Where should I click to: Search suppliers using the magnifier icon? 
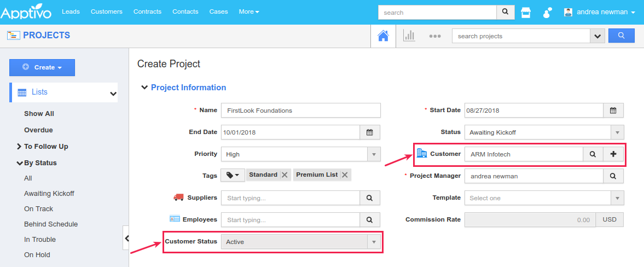point(369,198)
